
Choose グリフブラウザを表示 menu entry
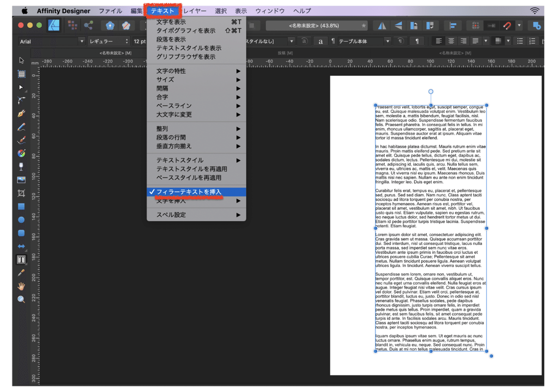(x=196, y=57)
